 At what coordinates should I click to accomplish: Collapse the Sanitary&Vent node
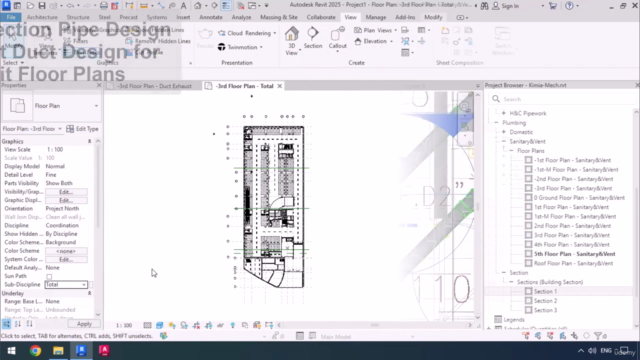(x=504, y=141)
